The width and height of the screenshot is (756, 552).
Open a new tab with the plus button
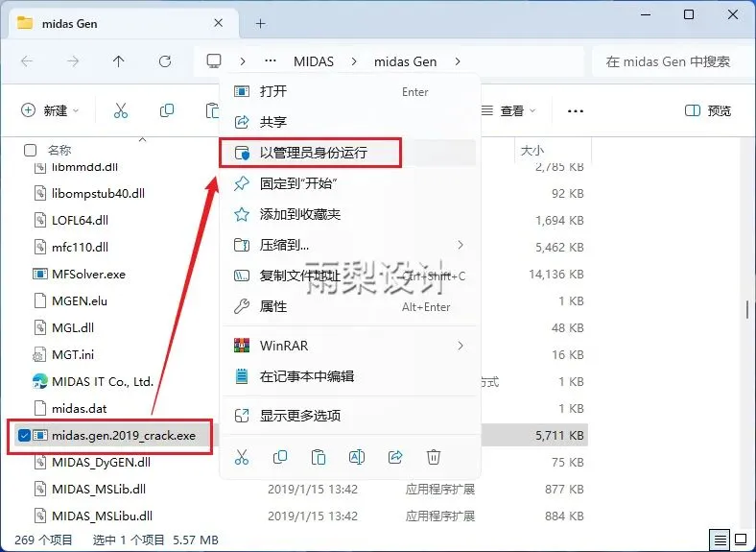point(260,23)
